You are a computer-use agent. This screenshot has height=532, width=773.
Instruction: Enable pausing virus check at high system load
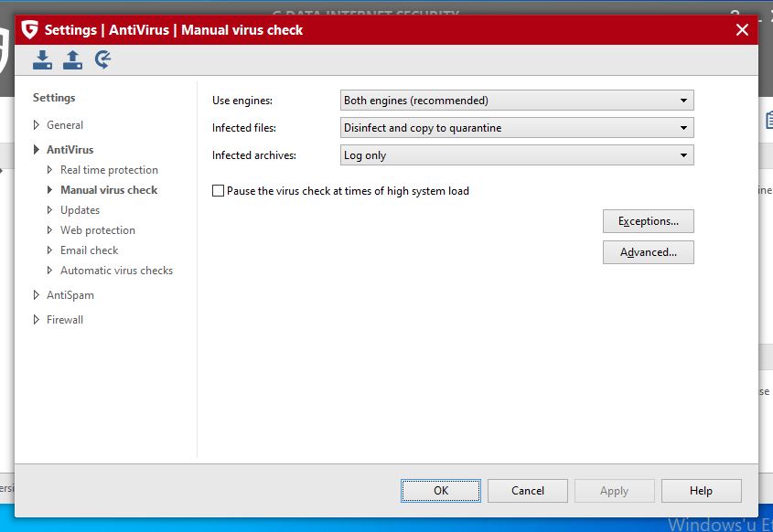(x=218, y=191)
